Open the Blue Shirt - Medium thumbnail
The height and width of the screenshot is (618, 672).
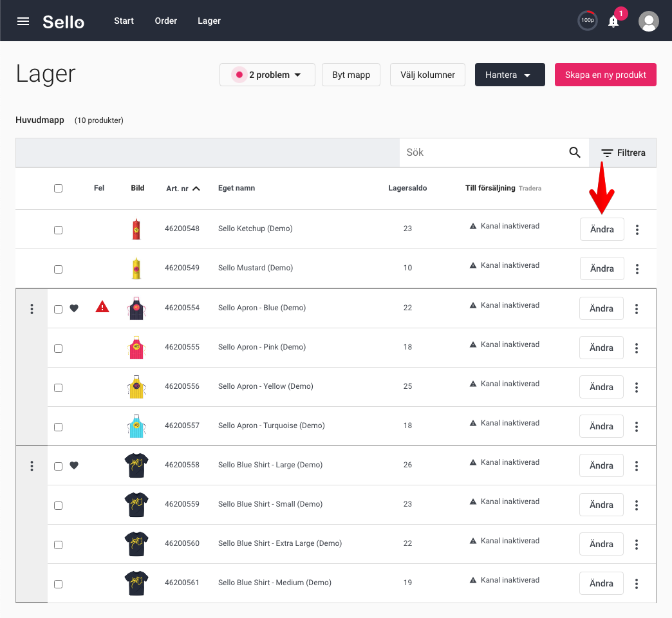136,583
